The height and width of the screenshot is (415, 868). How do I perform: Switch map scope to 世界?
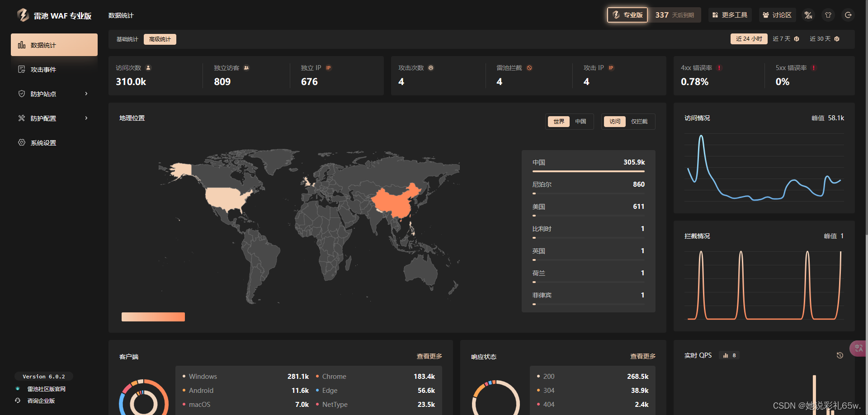pyautogui.click(x=559, y=121)
